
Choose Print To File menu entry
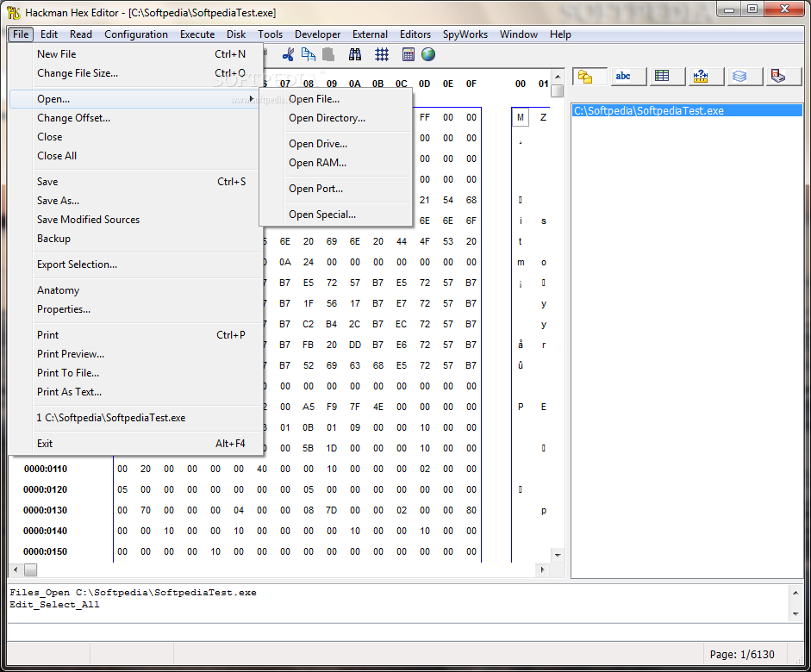click(134, 373)
